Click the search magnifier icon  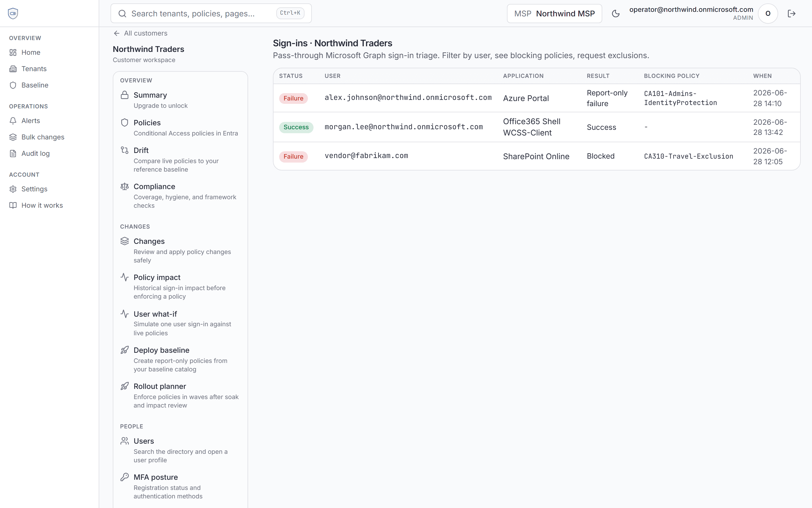(x=122, y=14)
